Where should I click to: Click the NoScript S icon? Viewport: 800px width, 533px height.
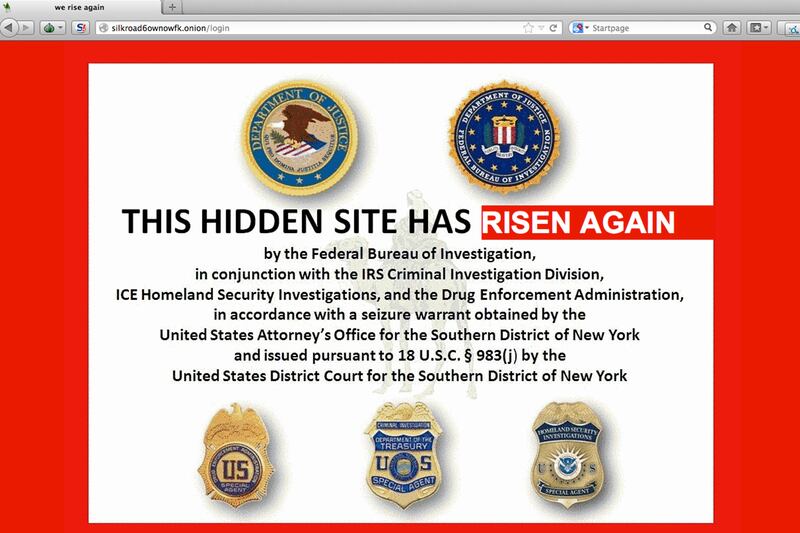tap(81, 28)
